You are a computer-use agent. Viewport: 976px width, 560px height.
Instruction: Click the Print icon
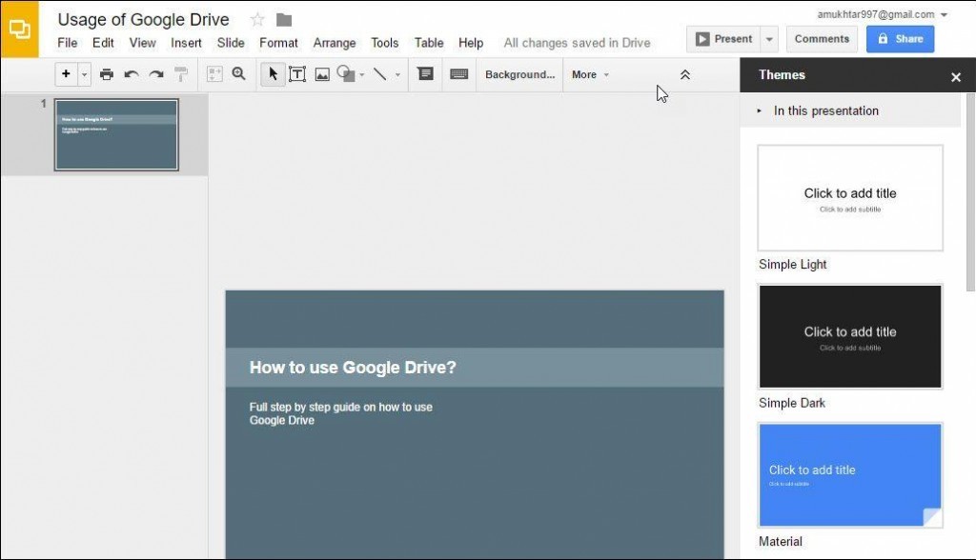(x=105, y=74)
